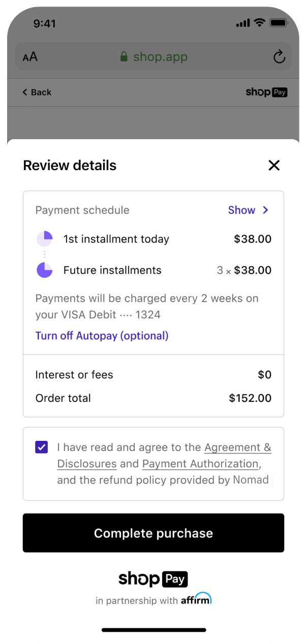
Task: Expand payment schedule with Show
Action: tap(241, 210)
